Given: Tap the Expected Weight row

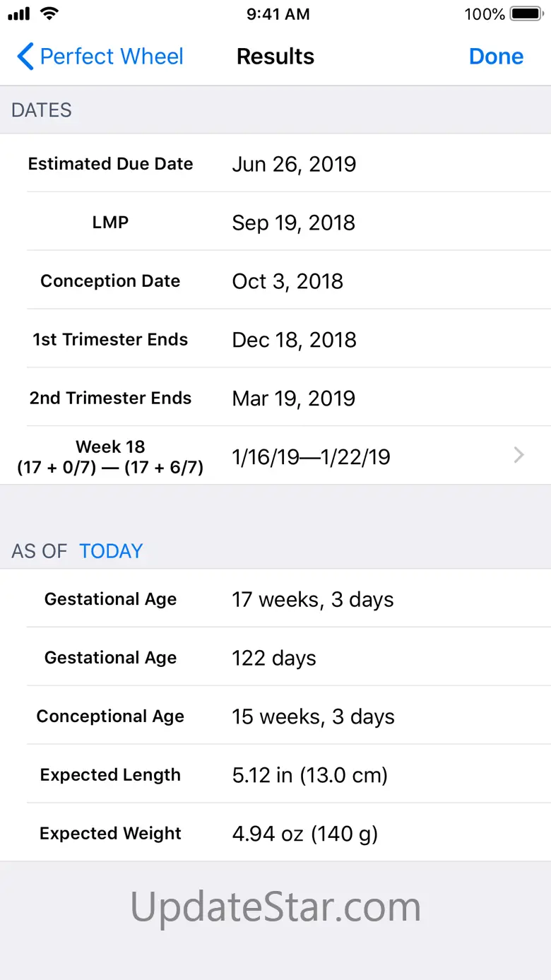Looking at the screenshot, I should pyautogui.click(x=275, y=834).
